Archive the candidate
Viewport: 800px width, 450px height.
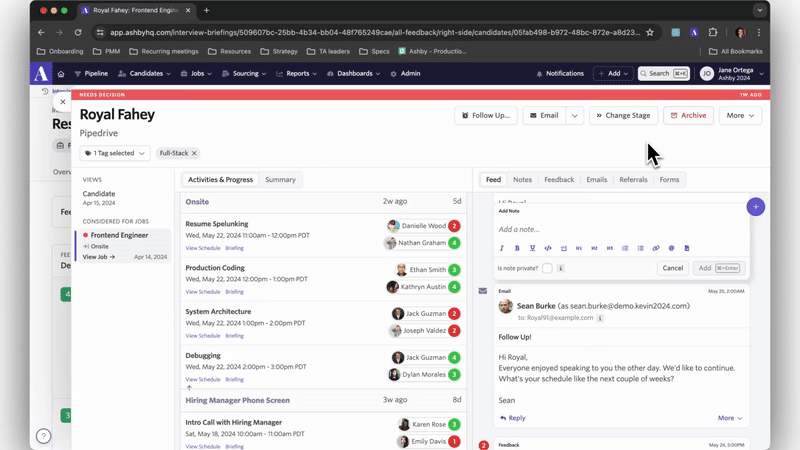pyautogui.click(x=688, y=115)
